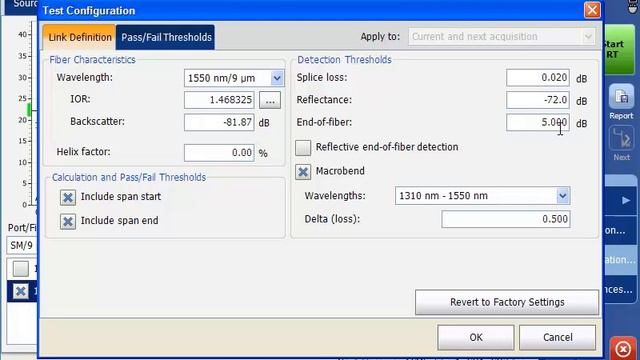Click the Splice loss field
Viewport: 640px width, 360px height.
(x=538, y=78)
